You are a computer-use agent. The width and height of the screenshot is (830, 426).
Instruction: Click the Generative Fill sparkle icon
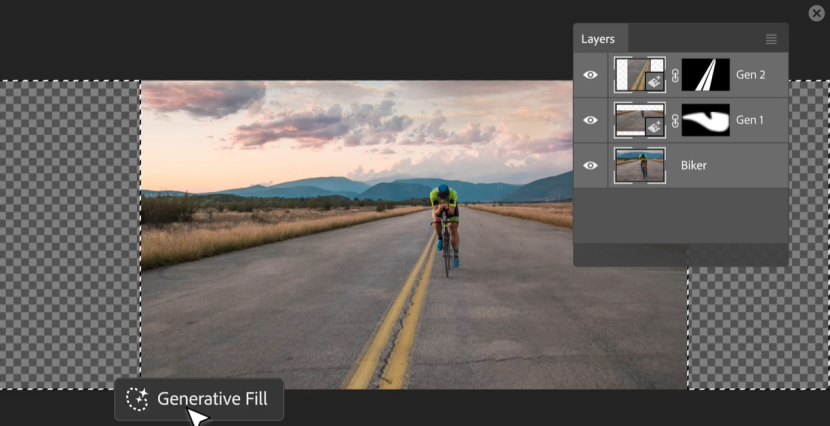pyautogui.click(x=137, y=399)
